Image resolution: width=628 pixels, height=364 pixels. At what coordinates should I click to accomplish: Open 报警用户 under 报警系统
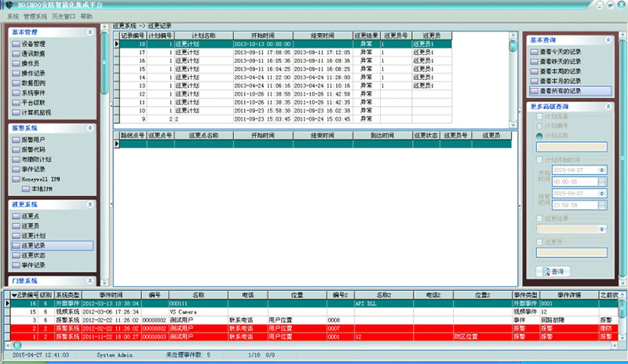click(x=32, y=140)
